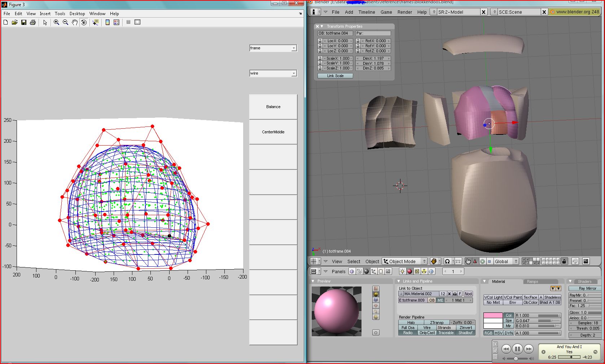Switch to the Ramps tab
Screen dimensions: 605x364
(532, 281)
